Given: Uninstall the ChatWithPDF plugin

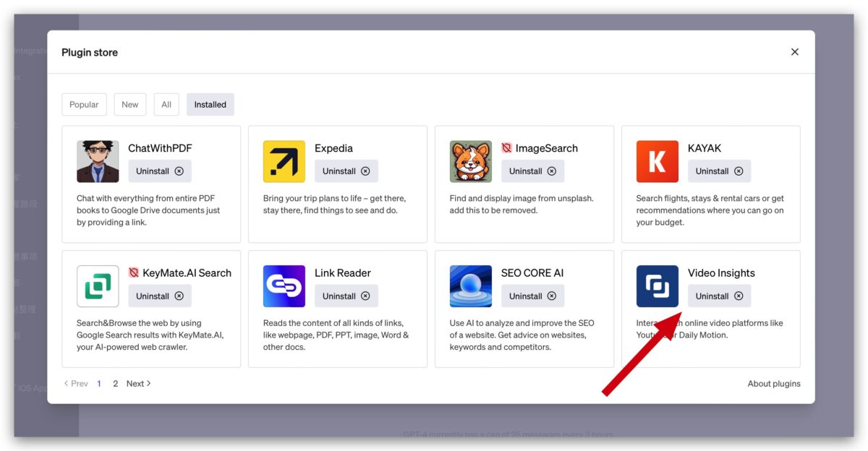Looking at the screenshot, I should 160,171.
